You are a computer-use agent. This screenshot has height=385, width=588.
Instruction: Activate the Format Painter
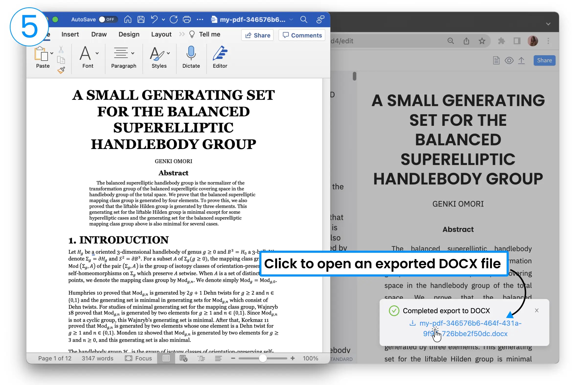coord(61,70)
